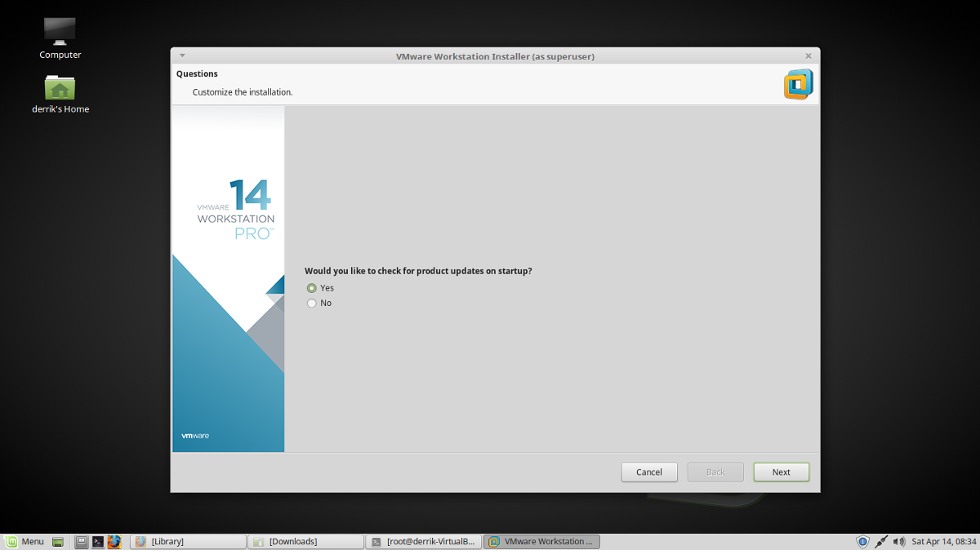980x550 pixels.
Task: Enable the currently unselected update preference option
Action: (x=311, y=303)
